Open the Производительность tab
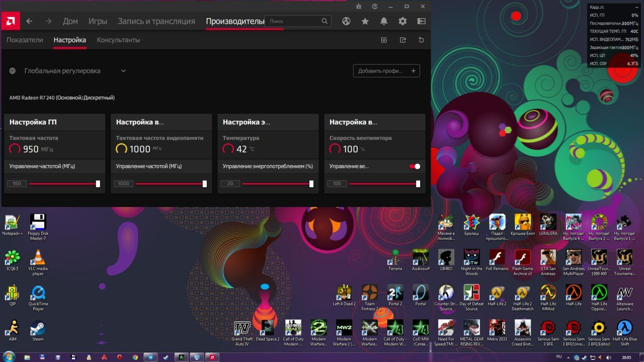644x362 pixels. tap(235, 21)
